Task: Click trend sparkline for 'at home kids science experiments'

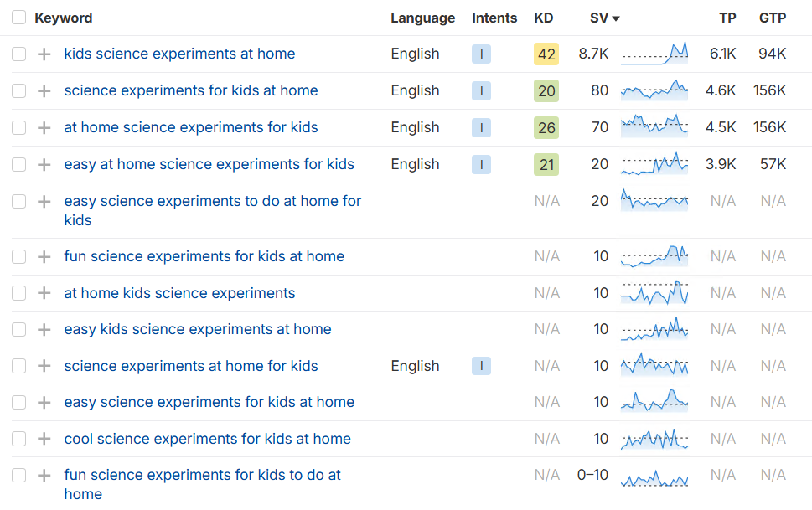Action: coord(654,293)
